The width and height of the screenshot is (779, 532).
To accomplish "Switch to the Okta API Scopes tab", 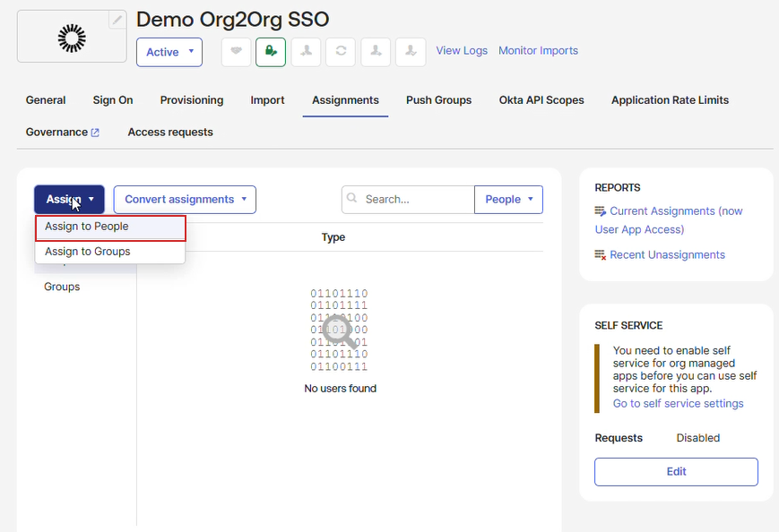I will tap(541, 100).
